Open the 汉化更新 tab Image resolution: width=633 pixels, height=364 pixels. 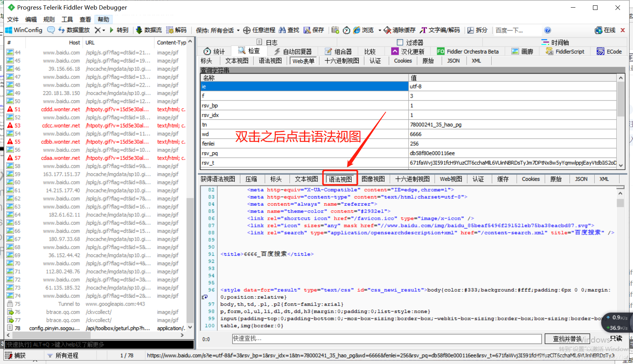[x=408, y=52]
